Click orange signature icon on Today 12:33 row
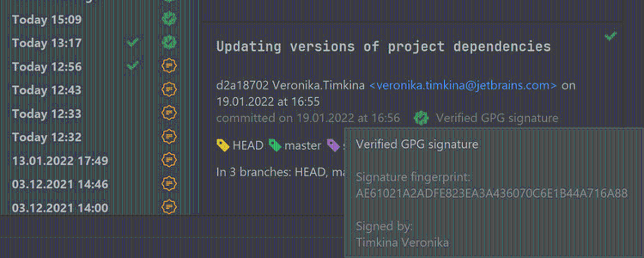This screenshot has height=258, width=644. point(169,113)
